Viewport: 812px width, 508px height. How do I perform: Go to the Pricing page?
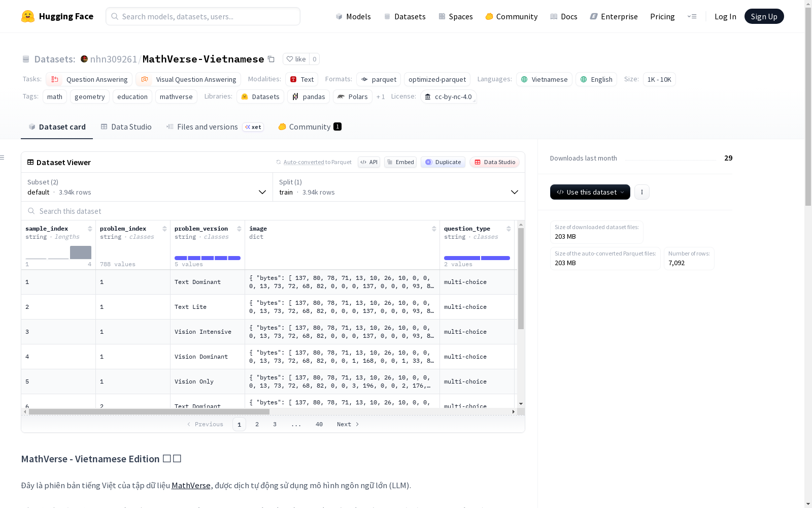(662, 16)
